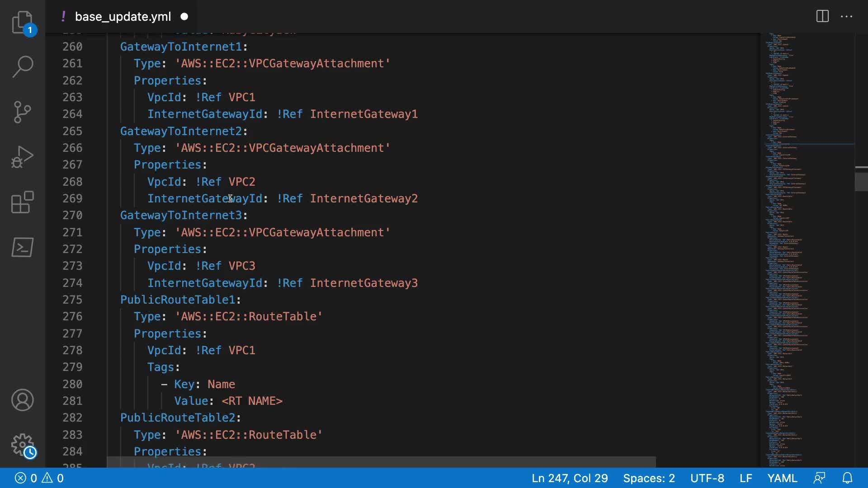Open Run and Debug view

pyautogui.click(x=22, y=157)
